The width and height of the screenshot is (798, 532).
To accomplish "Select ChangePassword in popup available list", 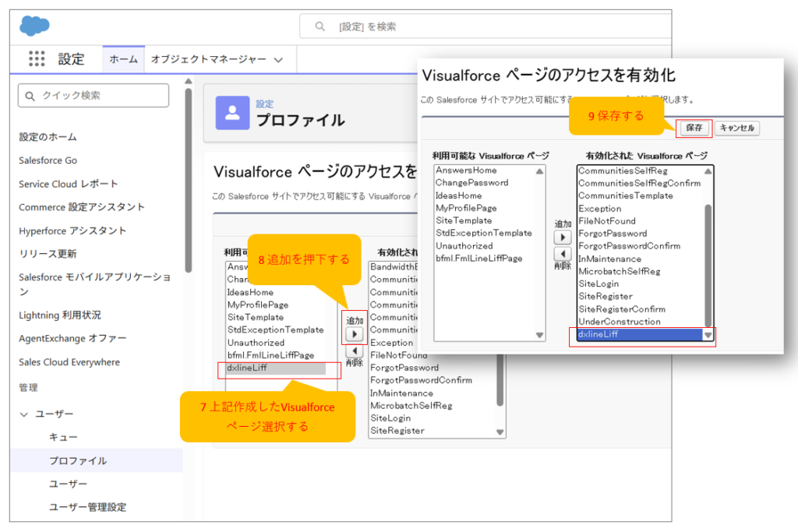I will 471,182.
